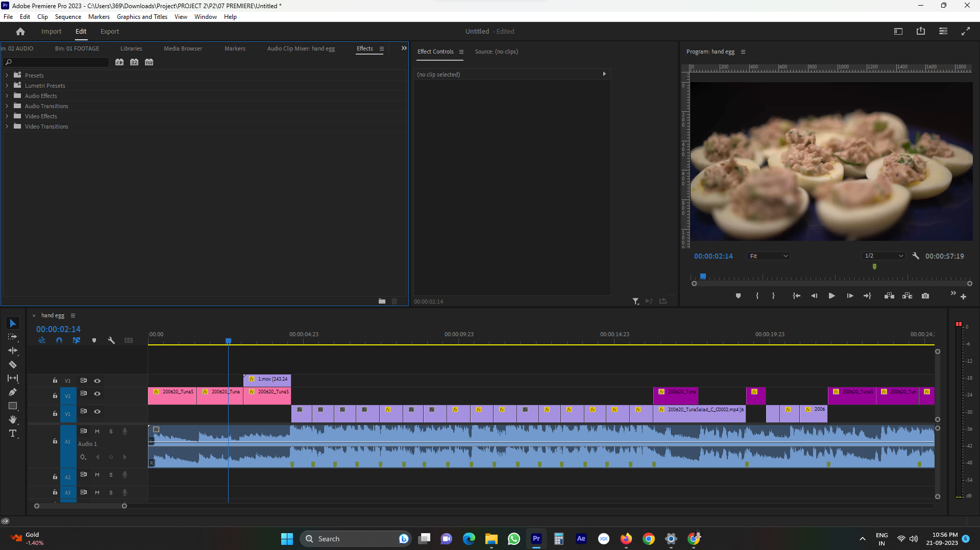Click the timeline playhead timecode
The height and width of the screenshot is (550, 980).
point(58,329)
